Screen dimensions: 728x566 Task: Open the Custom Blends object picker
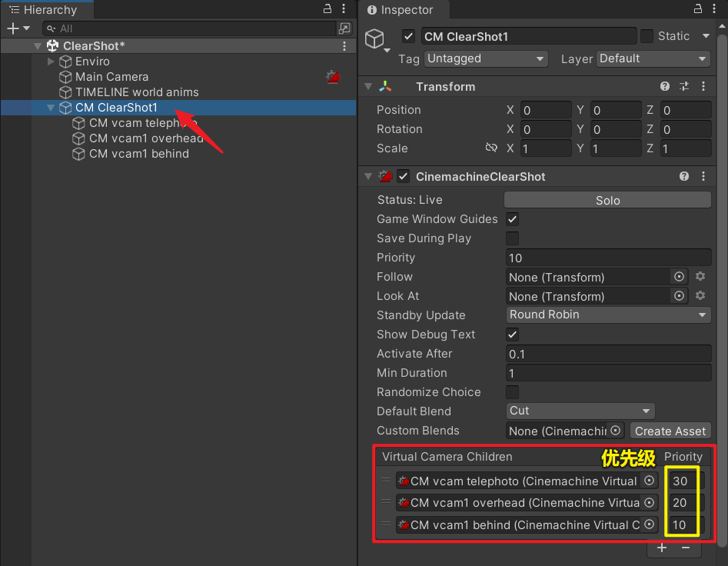tap(615, 431)
